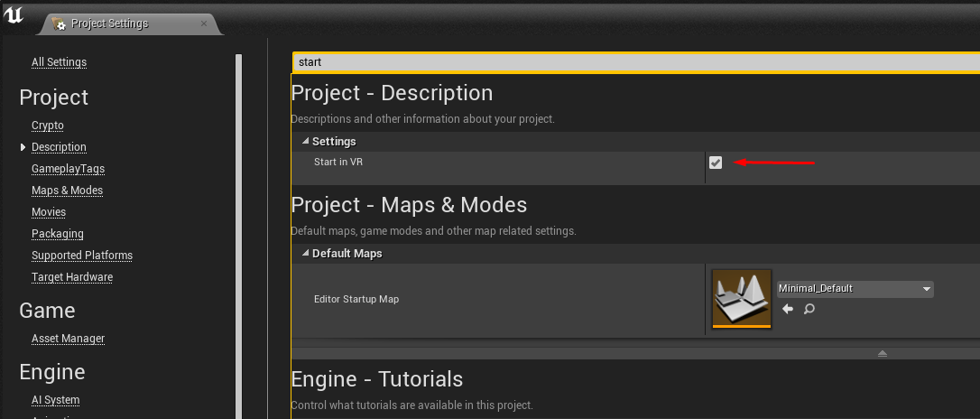Click the 'Project - Description' heading
The image size is (980, 419).
[392, 92]
